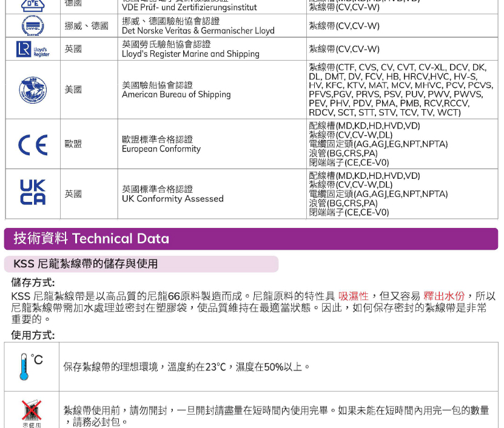Image resolution: width=504 pixels, height=428 pixels.
Task: Click "英國標準合格認證" certification name
Action: pyautogui.click(x=158, y=189)
